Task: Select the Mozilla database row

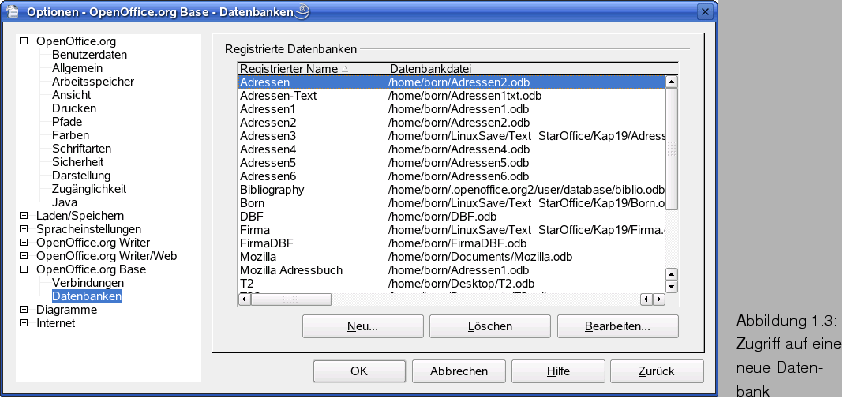Action: pos(451,257)
